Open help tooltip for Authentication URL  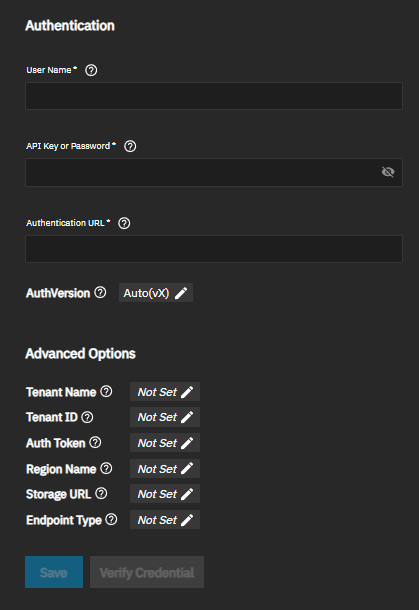pos(124,223)
